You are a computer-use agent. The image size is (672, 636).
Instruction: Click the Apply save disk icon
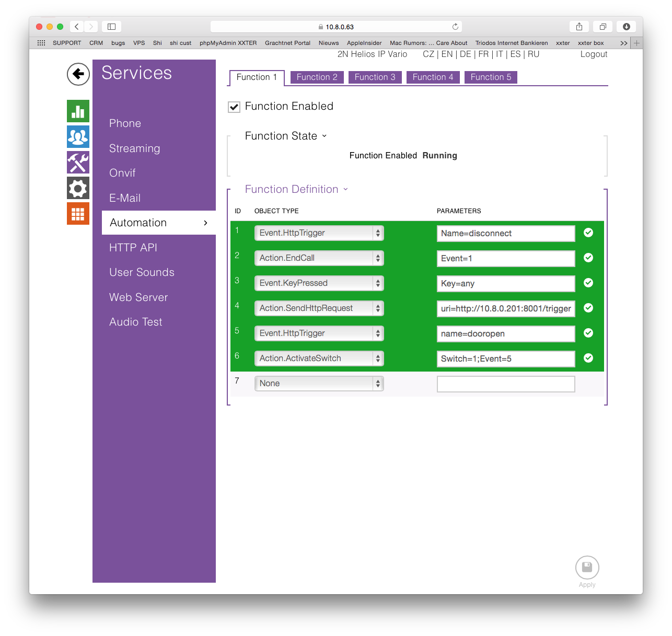pyautogui.click(x=587, y=568)
